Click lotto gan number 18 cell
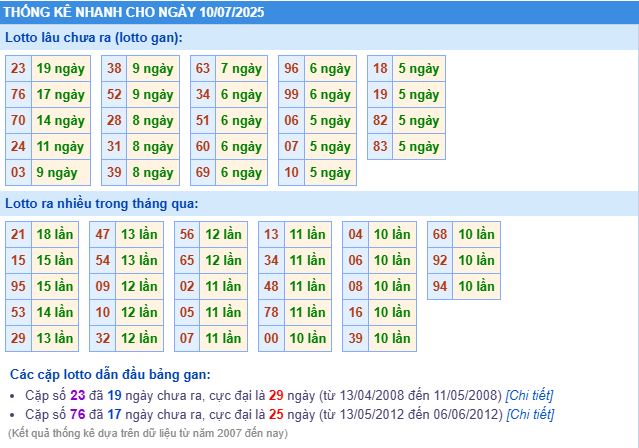This screenshot has width=639, height=448. [x=380, y=68]
